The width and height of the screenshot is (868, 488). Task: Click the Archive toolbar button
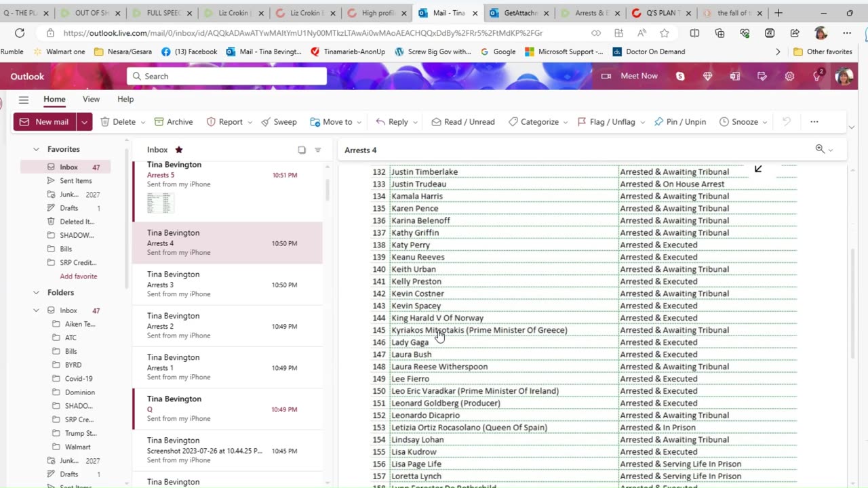174,122
